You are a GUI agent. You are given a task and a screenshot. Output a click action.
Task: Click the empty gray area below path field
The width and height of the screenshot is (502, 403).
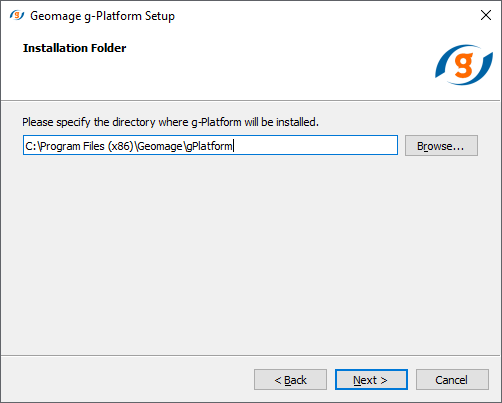click(x=250, y=253)
